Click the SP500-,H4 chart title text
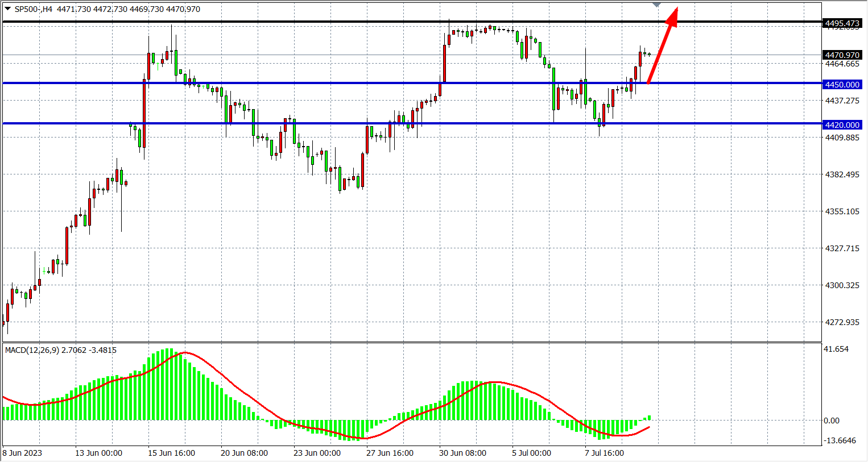This screenshot has width=868, height=462. point(33,9)
